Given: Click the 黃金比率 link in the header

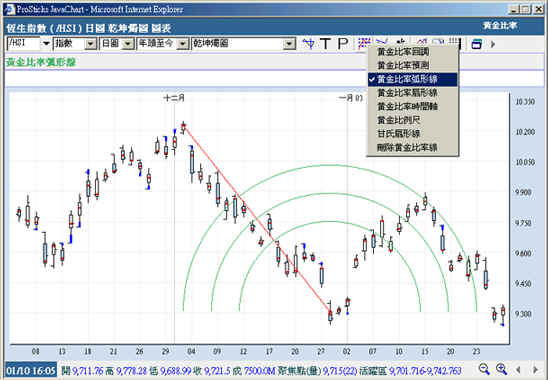Looking at the screenshot, I should click(500, 26).
